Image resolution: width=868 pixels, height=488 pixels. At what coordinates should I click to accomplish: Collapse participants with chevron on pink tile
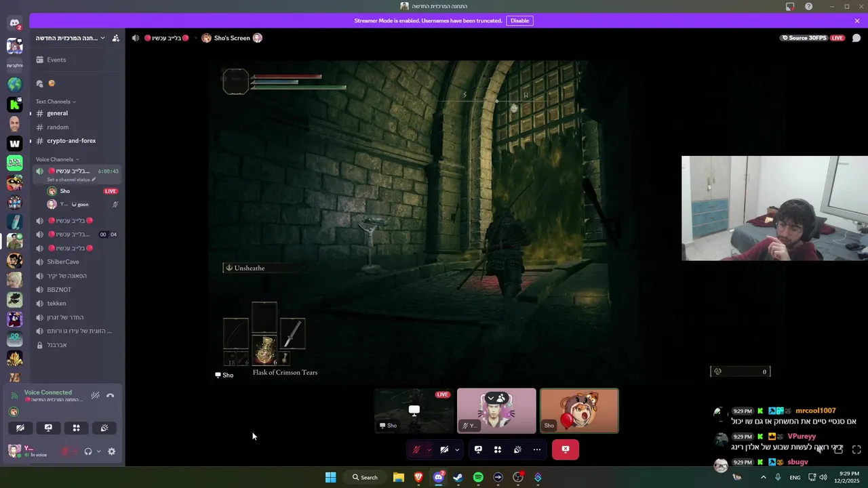point(491,398)
